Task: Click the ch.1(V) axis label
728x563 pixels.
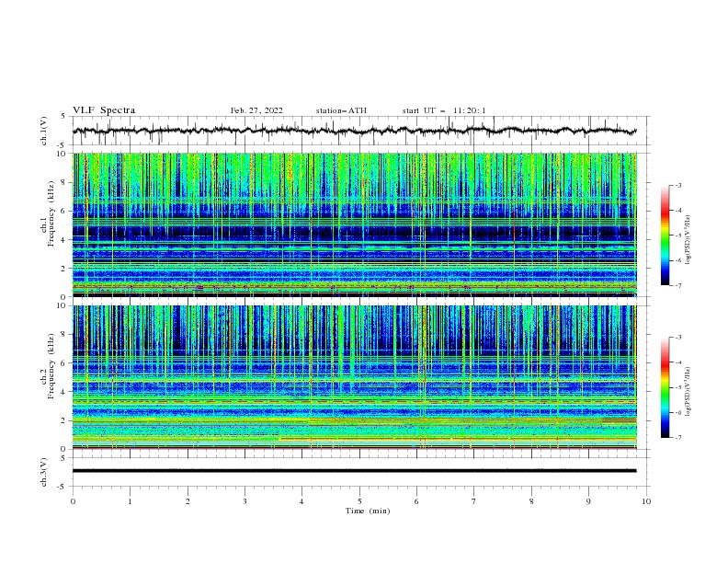Action: coord(43,131)
